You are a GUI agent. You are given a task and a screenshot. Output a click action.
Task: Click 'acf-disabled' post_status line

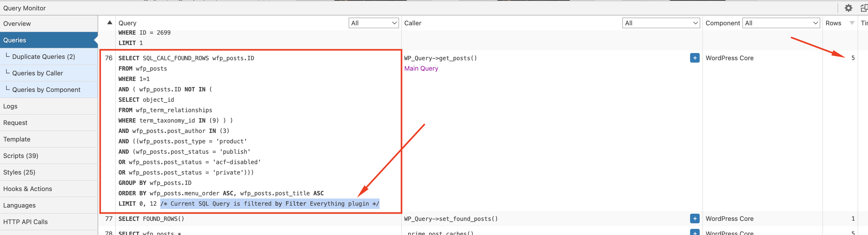[190, 162]
